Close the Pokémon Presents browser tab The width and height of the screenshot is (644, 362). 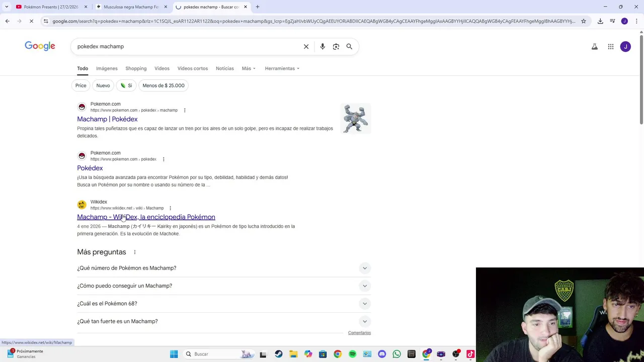86,7
